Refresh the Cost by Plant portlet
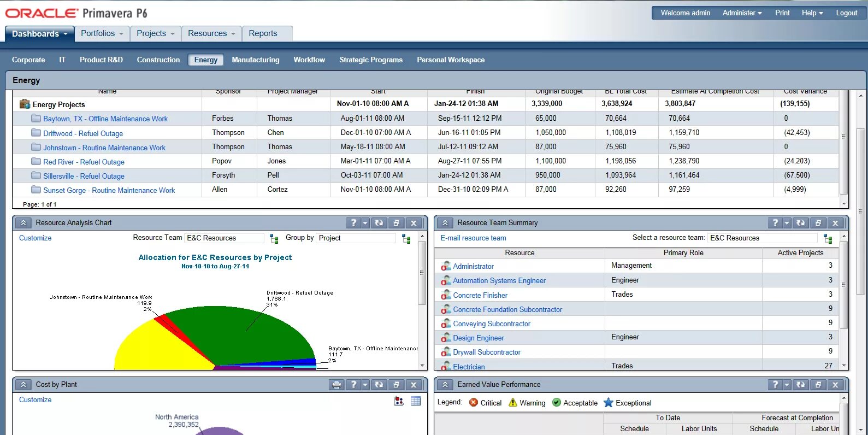The width and height of the screenshot is (868, 435). point(379,385)
